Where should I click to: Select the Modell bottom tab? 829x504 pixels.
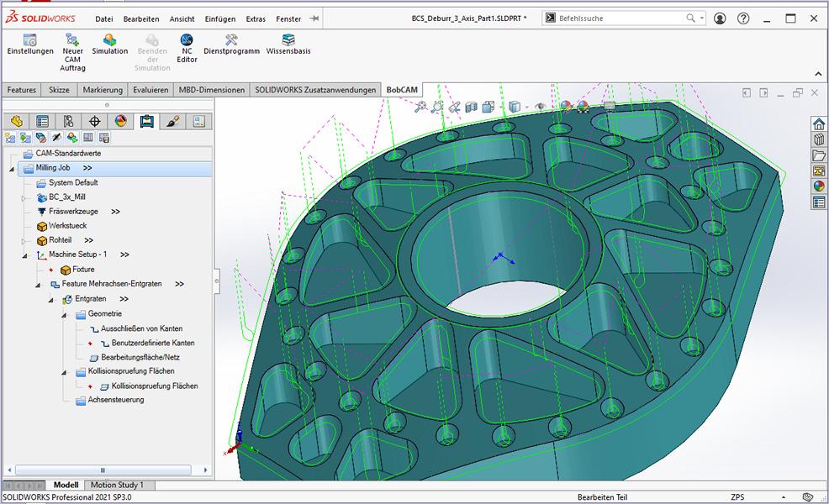pyautogui.click(x=66, y=485)
